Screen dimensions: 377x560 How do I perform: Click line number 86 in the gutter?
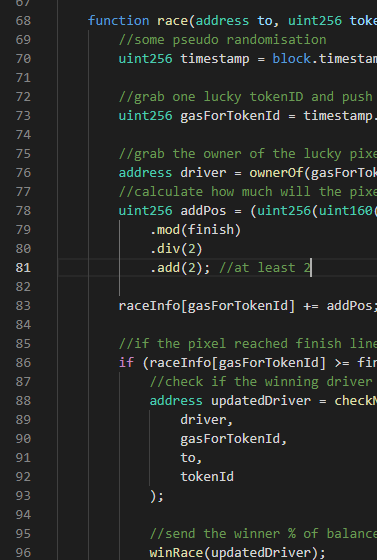23,363
